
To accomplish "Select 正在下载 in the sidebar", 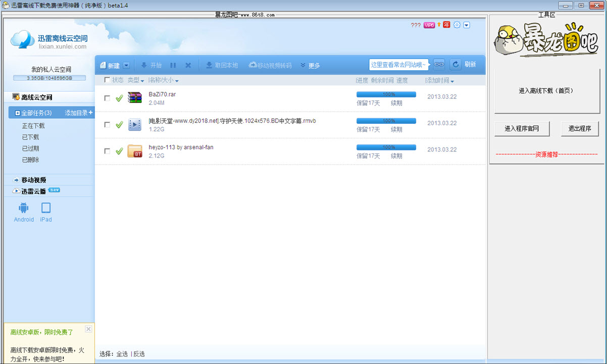I will click(x=33, y=126).
